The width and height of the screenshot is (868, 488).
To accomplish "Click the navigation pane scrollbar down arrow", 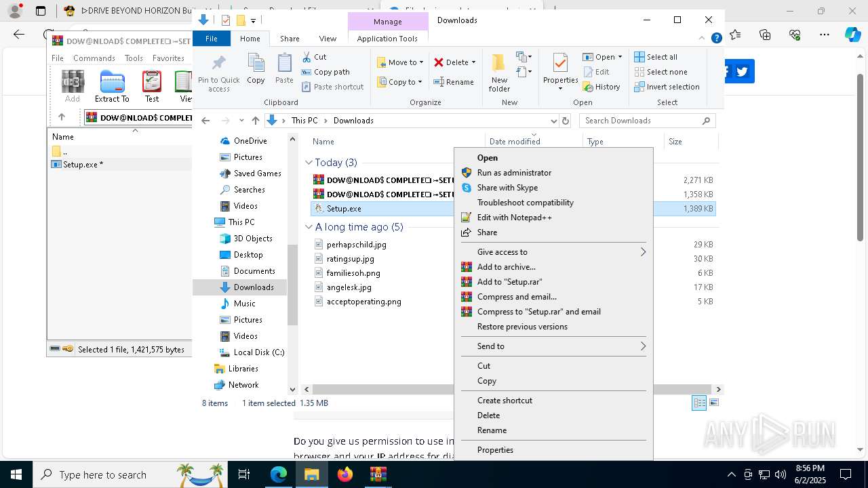I will [x=292, y=389].
